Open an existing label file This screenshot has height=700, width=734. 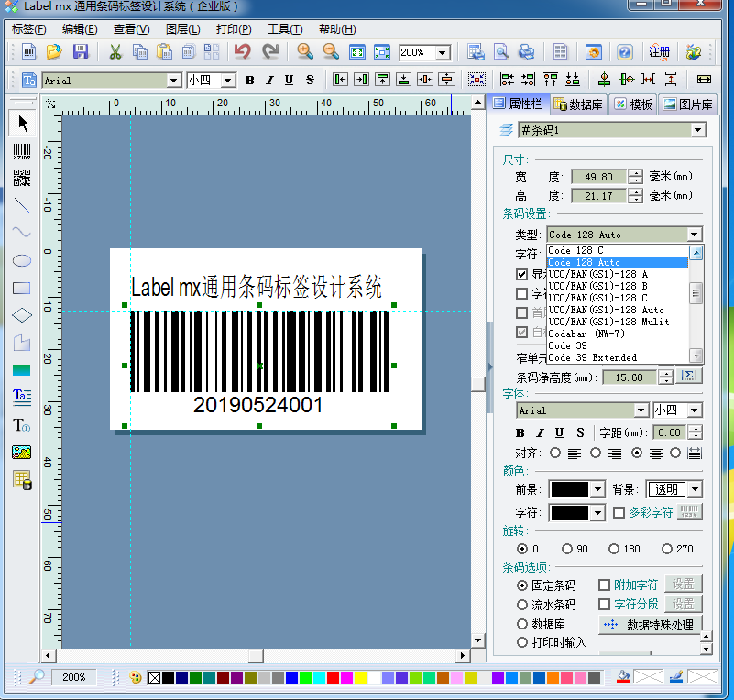point(54,52)
